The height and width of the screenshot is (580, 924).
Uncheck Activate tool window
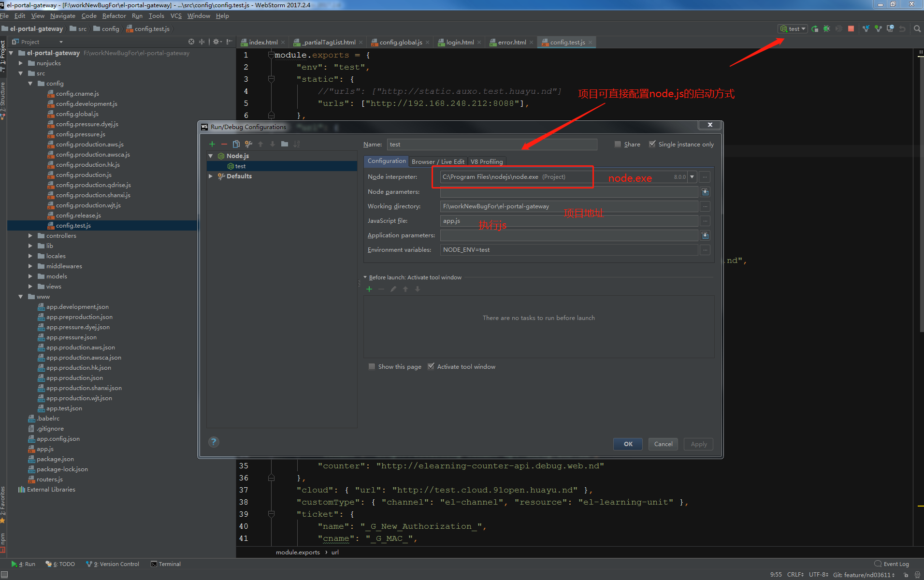431,366
